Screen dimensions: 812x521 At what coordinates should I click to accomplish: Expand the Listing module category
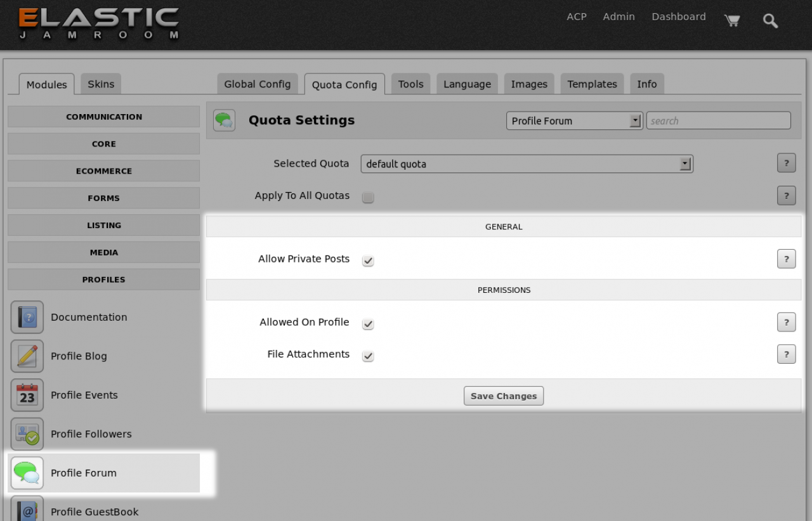click(x=104, y=226)
